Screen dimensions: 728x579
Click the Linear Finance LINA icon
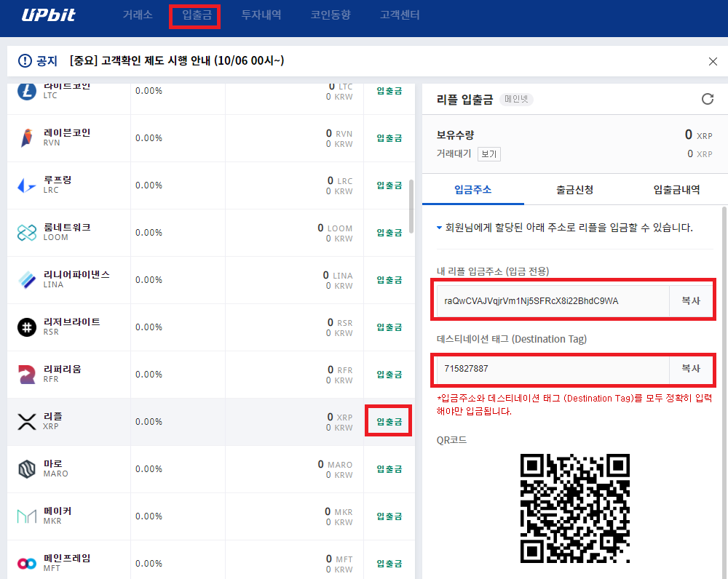26,280
